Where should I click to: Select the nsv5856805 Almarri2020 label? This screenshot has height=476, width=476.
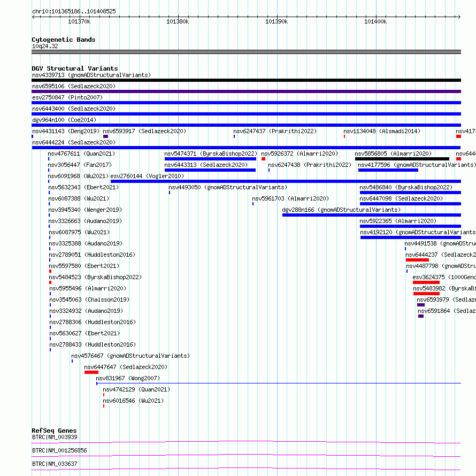pos(393,153)
